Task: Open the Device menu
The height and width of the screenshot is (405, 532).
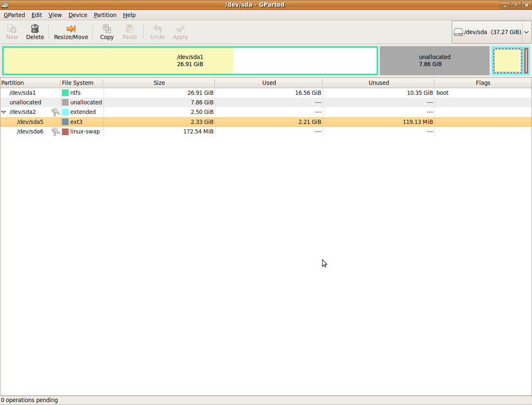Action: point(78,15)
